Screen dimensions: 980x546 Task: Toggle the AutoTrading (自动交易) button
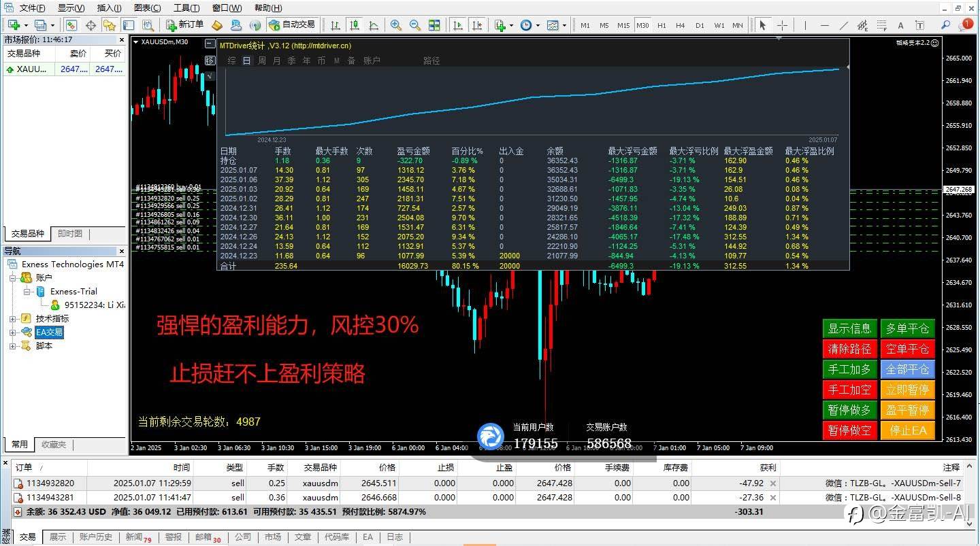click(x=292, y=25)
